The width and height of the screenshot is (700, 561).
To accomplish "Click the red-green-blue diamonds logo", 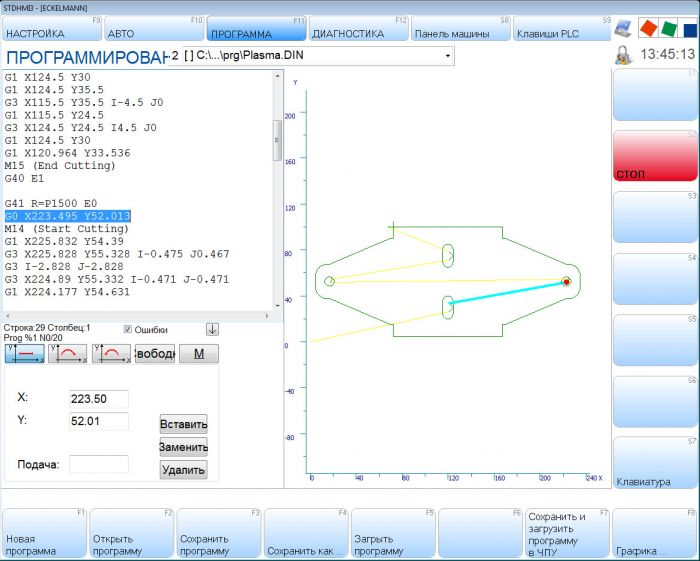I will [667, 28].
